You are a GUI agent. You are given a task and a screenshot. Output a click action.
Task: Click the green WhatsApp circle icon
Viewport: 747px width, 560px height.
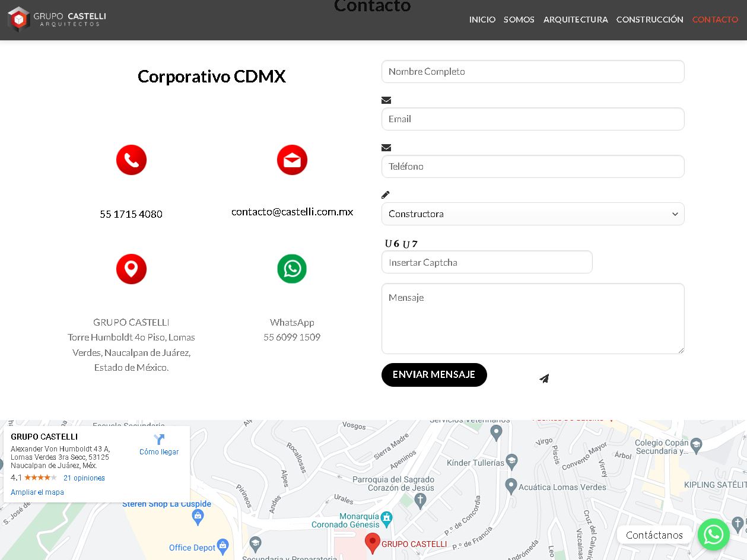[292, 269]
